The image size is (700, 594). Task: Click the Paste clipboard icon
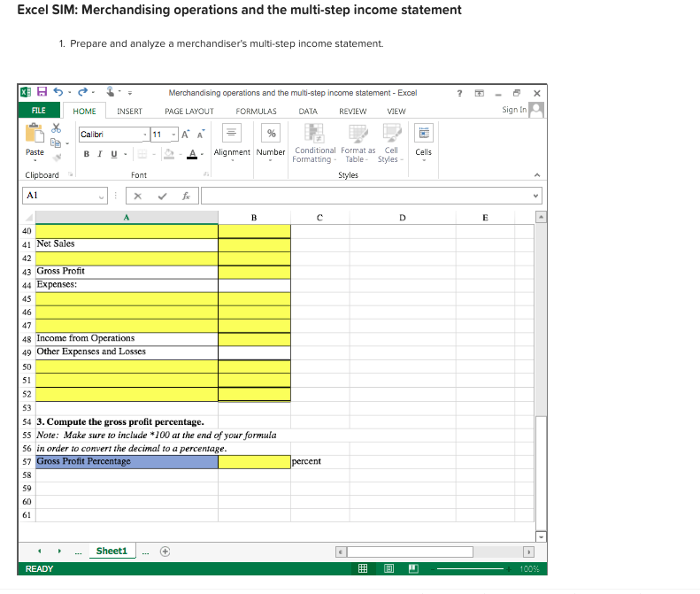(x=35, y=133)
